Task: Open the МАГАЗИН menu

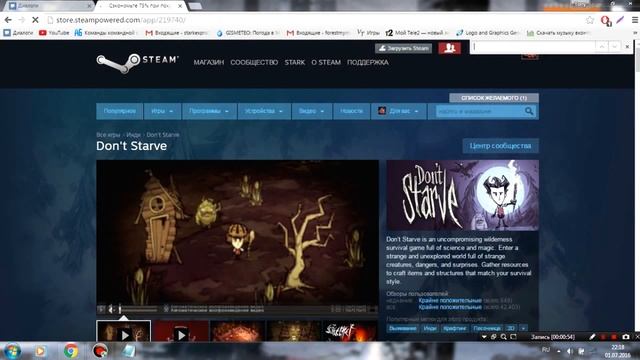Action: [x=209, y=62]
